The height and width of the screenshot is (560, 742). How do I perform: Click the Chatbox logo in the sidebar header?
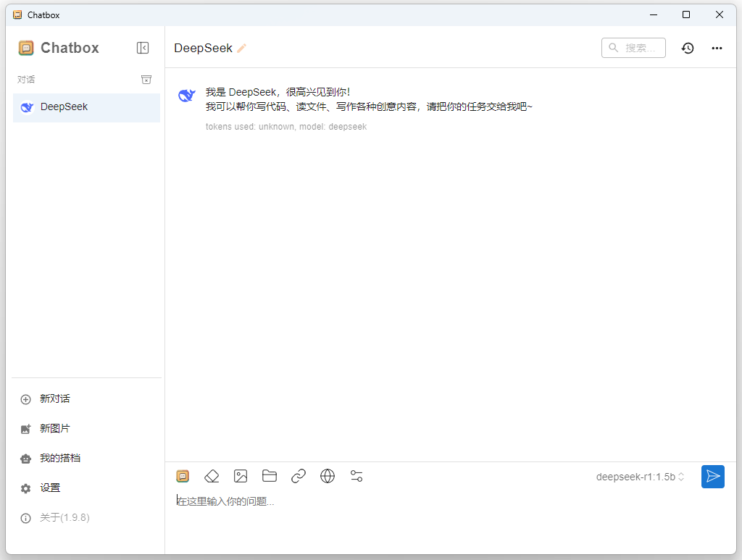click(x=26, y=48)
